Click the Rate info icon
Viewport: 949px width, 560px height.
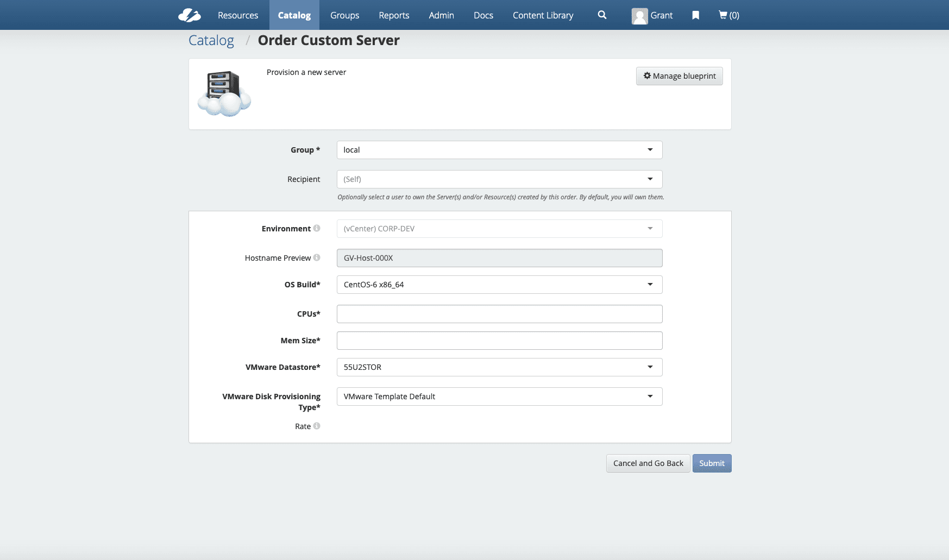pyautogui.click(x=317, y=426)
